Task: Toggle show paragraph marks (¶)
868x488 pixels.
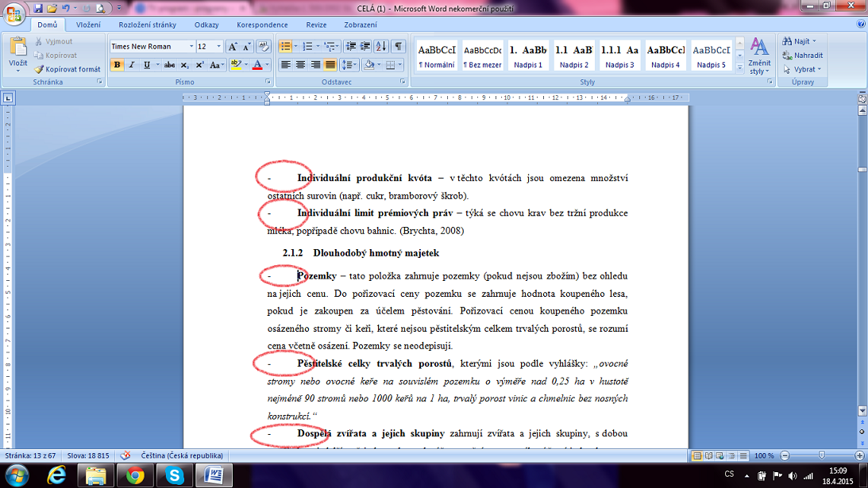Action: tap(398, 47)
